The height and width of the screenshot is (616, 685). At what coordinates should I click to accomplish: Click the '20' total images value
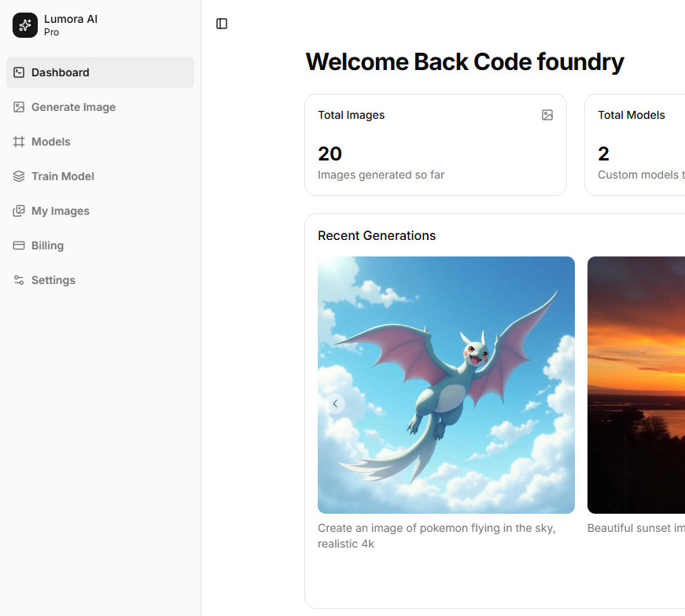(x=330, y=153)
